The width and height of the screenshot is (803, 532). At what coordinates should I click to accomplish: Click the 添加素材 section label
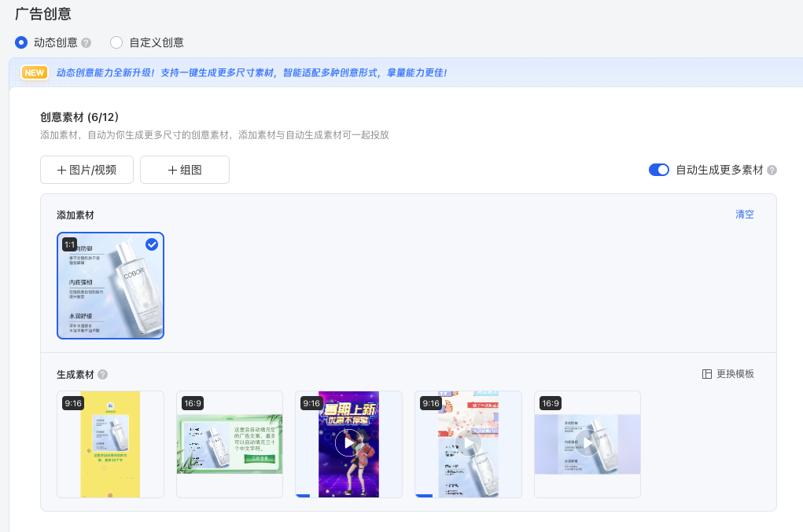point(76,215)
